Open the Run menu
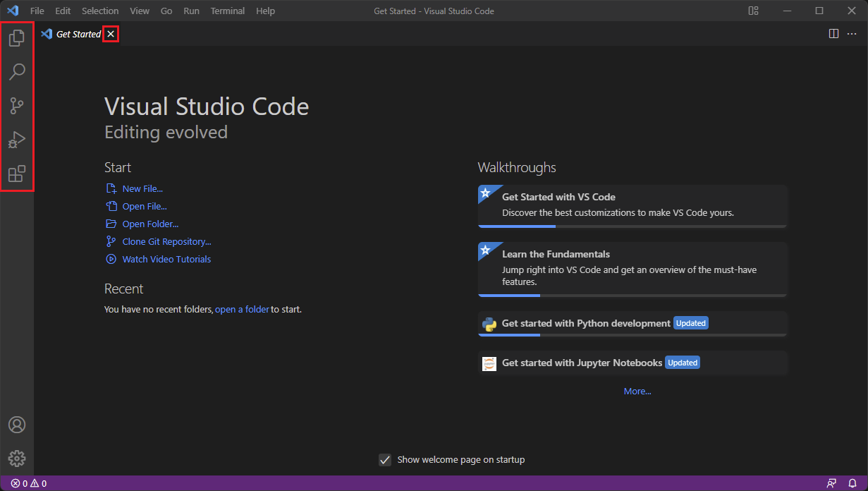 point(191,11)
